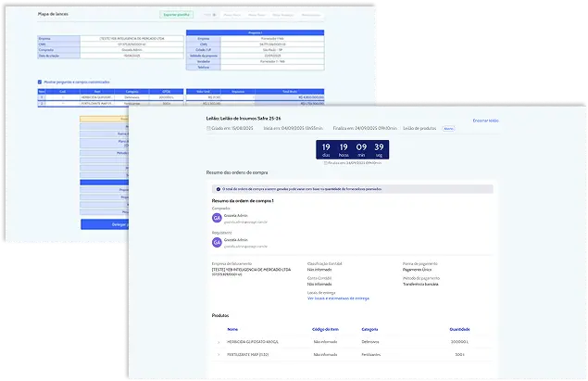Expand the HERBICIDA GLIFOSATO product row
588x381 pixels.
click(219, 341)
